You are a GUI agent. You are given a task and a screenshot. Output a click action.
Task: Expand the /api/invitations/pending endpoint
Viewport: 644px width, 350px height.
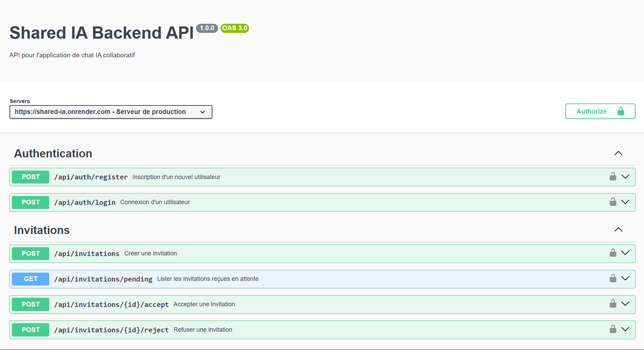coord(625,278)
